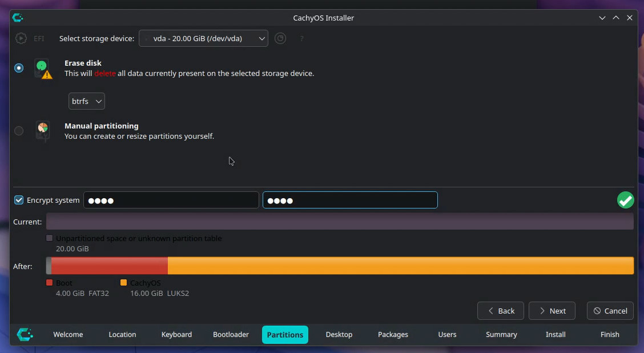The width and height of the screenshot is (644, 353).
Task: Click the '16.00 GiB LUKS2' text
Action: tap(159, 294)
